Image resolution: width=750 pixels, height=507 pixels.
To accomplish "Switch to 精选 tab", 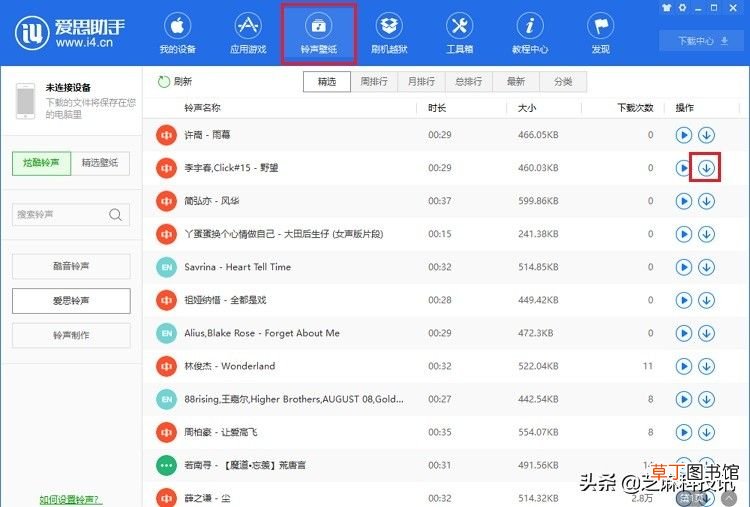I will click(327, 82).
